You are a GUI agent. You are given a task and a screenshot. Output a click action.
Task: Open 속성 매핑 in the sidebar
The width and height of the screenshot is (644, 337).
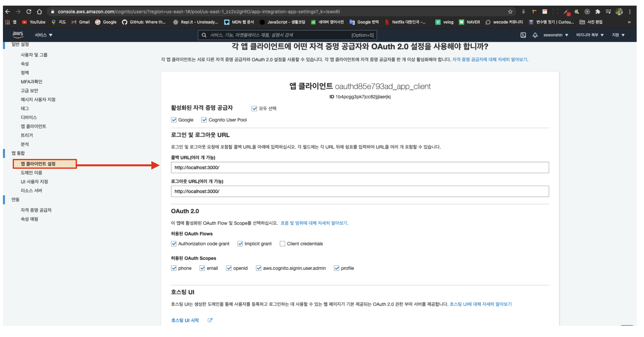29,219
